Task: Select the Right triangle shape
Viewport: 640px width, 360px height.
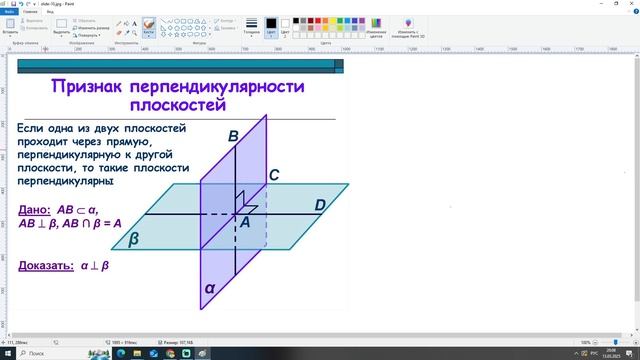Action: pyautogui.click(x=163, y=28)
